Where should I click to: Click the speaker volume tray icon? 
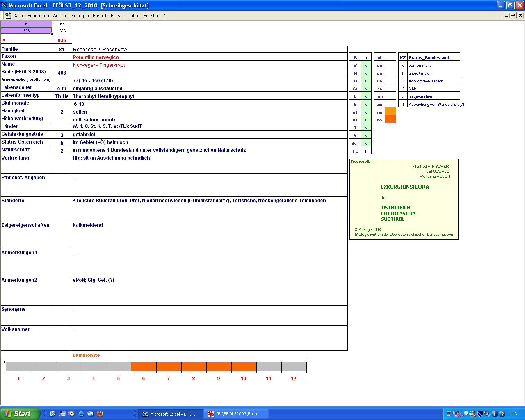[487, 414]
